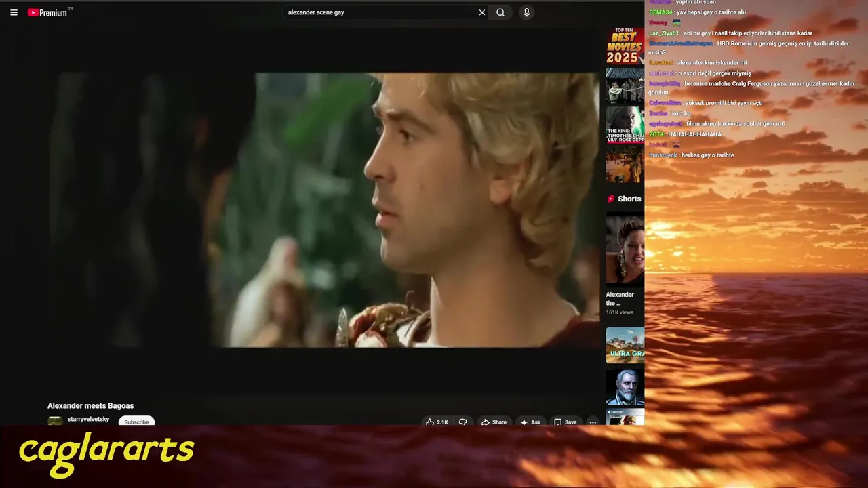The height and width of the screenshot is (488, 868).
Task: Click 'yüksek promilli biri yayın açtı' message
Action: [x=705, y=103]
